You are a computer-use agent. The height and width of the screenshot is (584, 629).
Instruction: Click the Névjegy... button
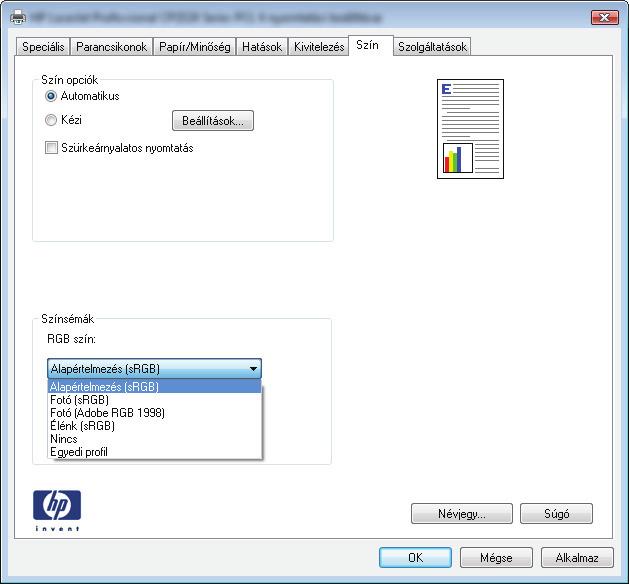pyautogui.click(x=462, y=513)
